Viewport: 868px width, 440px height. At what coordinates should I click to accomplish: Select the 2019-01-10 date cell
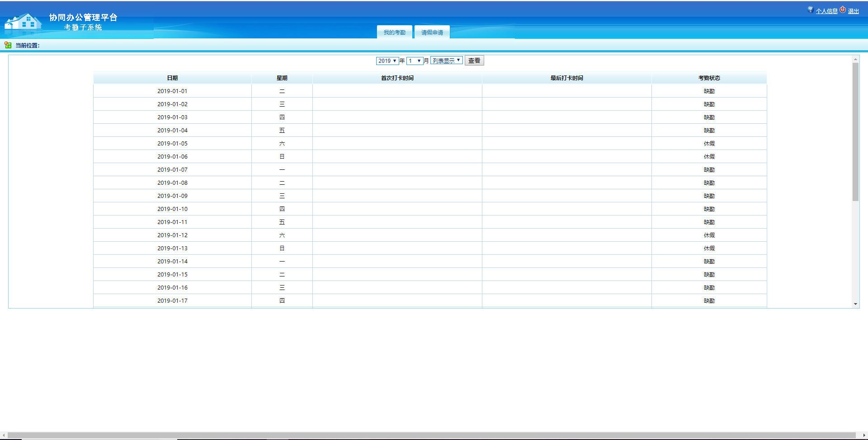coord(172,209)
